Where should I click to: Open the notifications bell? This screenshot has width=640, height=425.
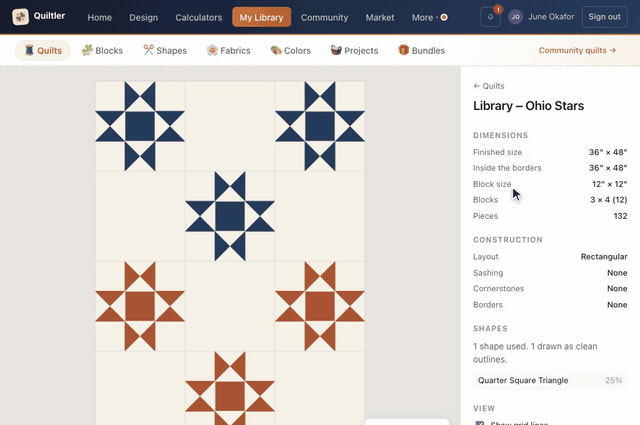(x=490, y=17)
